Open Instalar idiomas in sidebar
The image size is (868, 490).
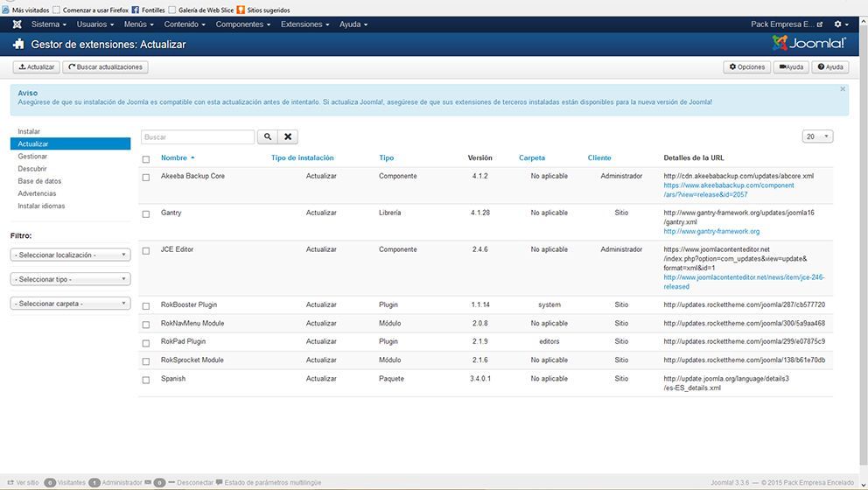41,206
